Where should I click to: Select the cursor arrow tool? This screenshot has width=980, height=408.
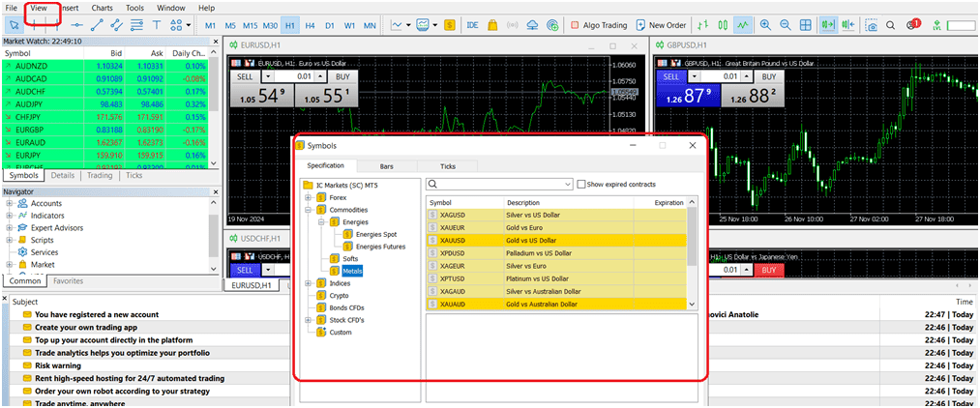[14, 25]
